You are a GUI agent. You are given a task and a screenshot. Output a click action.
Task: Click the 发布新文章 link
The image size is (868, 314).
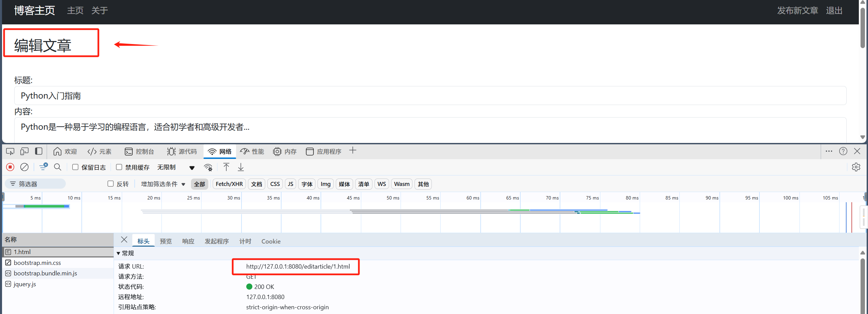click(x=797, y=11)
